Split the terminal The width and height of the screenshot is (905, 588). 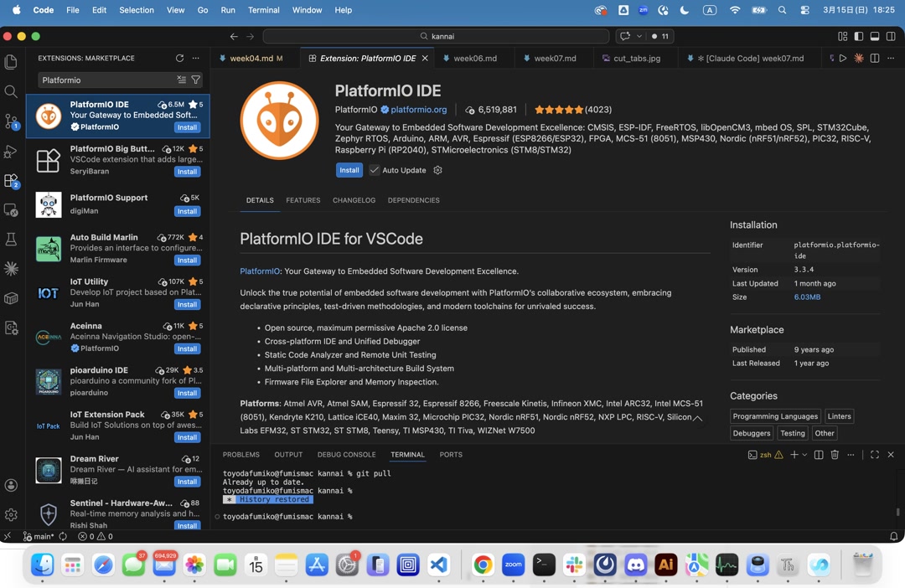coord(820,455)
